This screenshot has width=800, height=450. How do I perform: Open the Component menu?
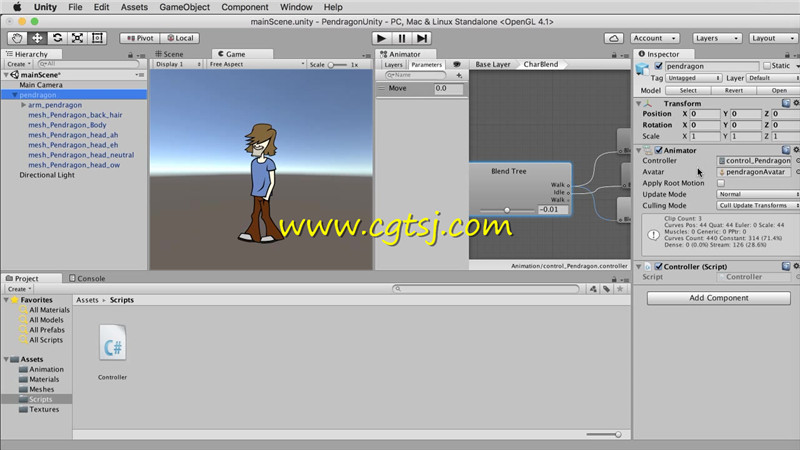click(244, 7)
